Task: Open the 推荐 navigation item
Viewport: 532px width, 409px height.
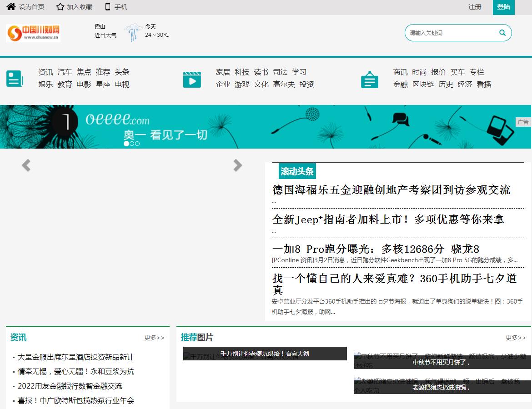Action: [103, 72]
